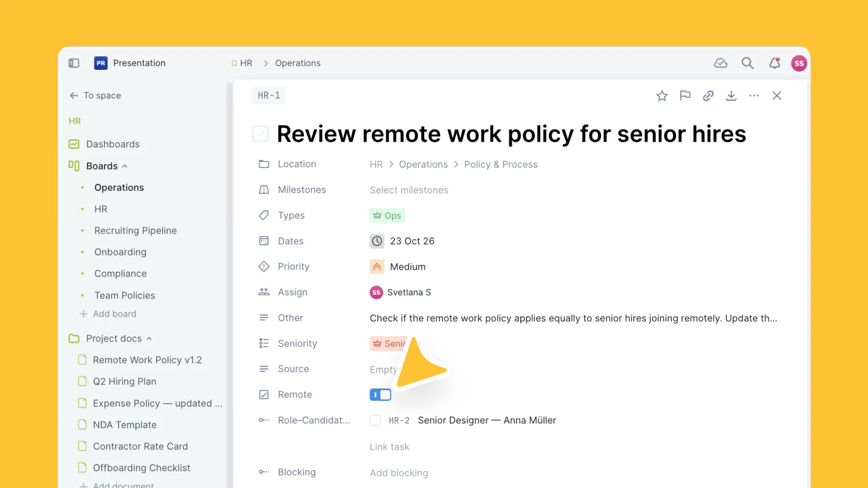Open the Recruiting Pipeline board
The image size is (868, 488).
click(136, 231)
